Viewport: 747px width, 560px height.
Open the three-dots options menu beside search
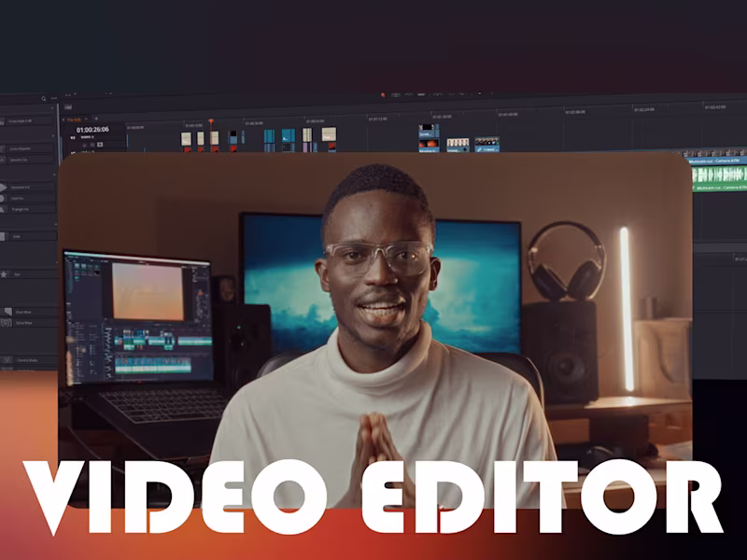(54, 99)
